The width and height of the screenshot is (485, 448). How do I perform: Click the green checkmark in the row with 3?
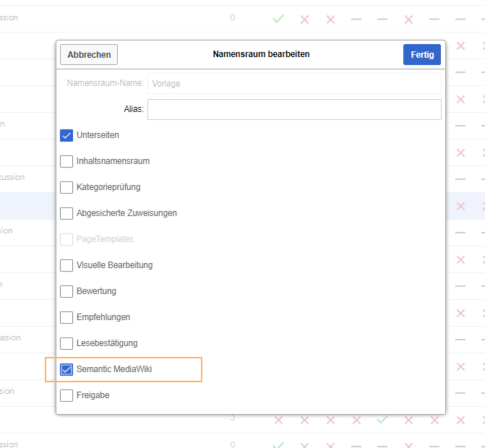coord(382,420)
